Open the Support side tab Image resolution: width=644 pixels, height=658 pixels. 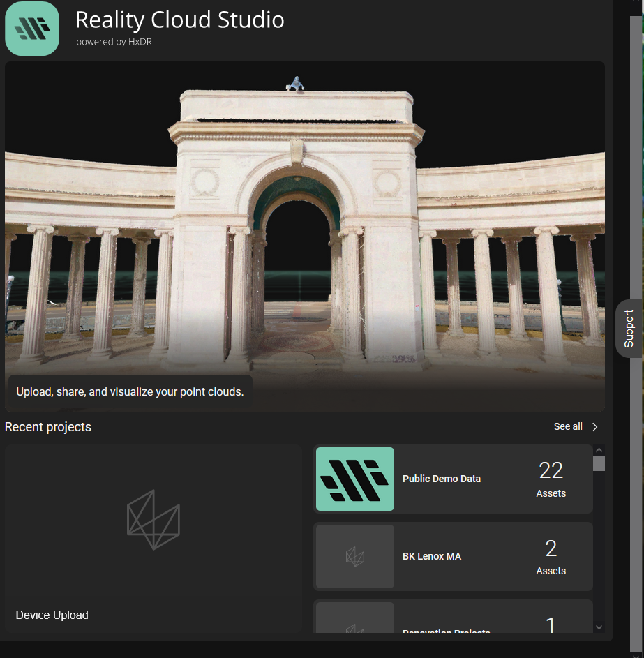pos(629,329)
